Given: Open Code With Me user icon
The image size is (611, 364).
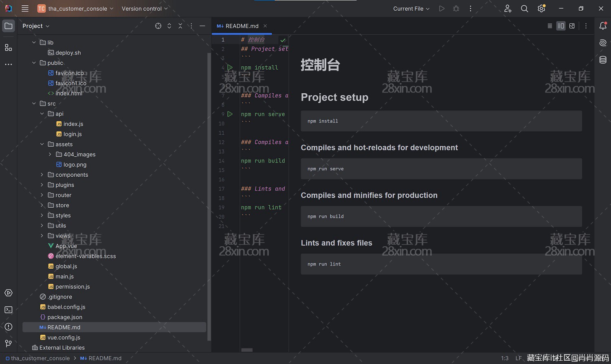Looking at the screenshot, I should tap(508, 9).
